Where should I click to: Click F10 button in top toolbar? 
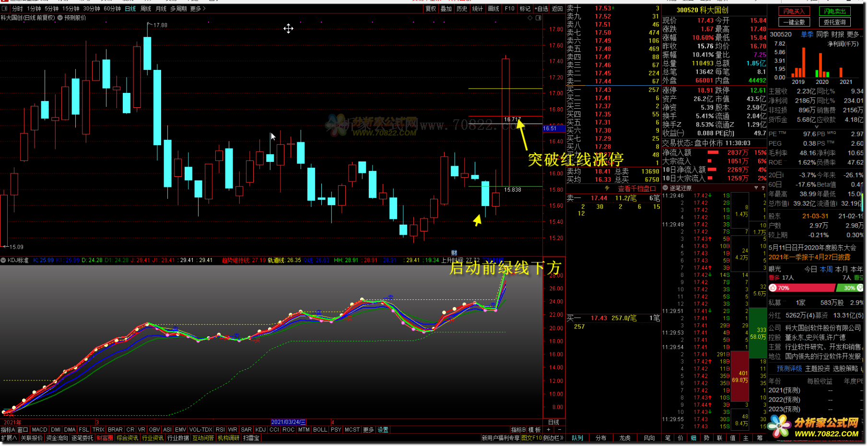pyautogui.click(x=509, y=9)
